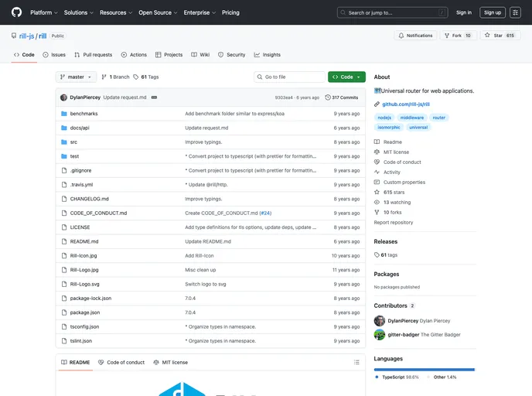Switch to the Pull requests tab
This screenshot has width=532, height=396.
pyautogui.click(x=93, y=55)
